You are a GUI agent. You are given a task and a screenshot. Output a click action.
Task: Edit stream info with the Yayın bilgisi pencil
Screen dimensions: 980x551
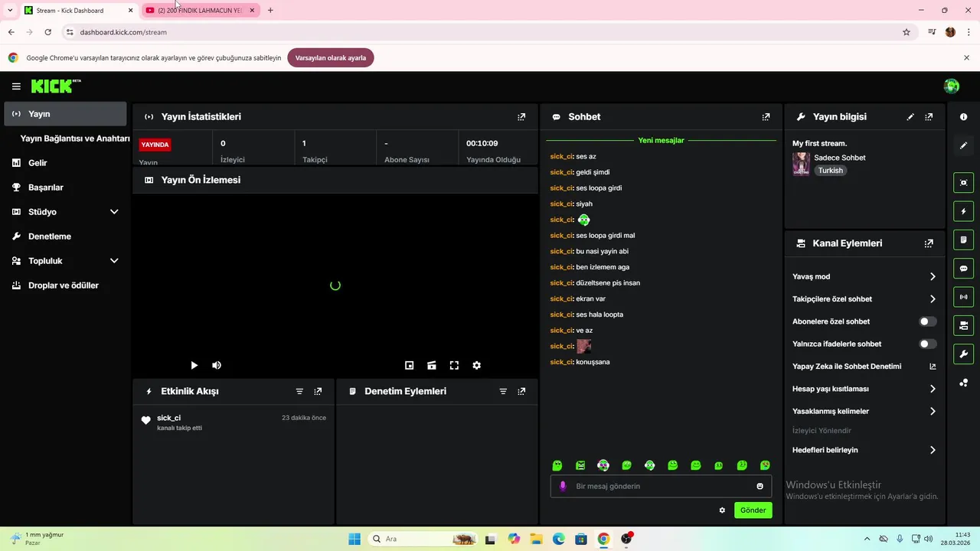[910, 117]
